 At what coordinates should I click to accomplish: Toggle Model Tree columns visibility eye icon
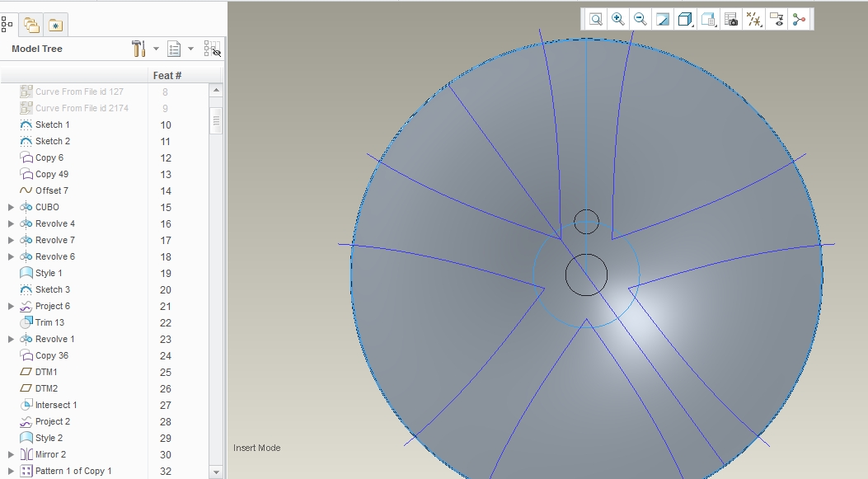pos(212,49)
